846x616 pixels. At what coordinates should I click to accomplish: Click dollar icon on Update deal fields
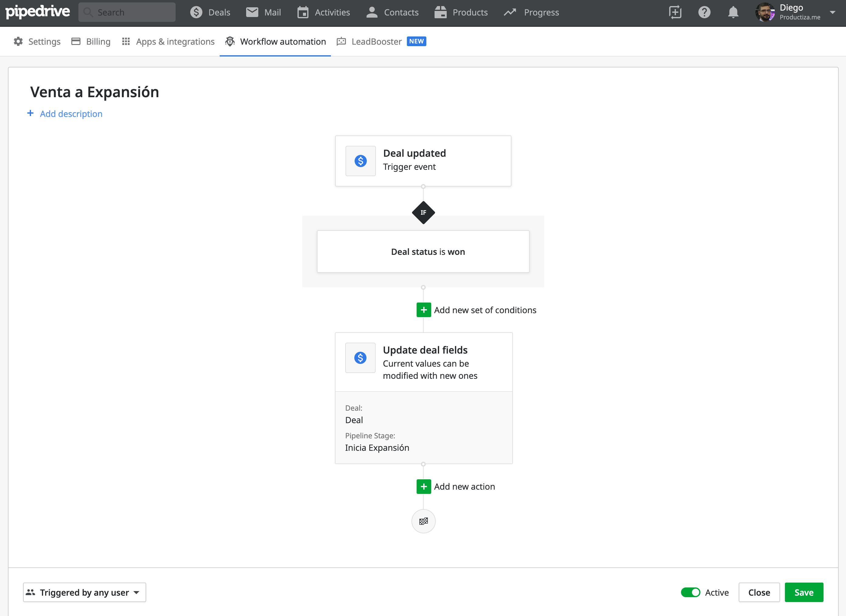(x=360, y=358)
